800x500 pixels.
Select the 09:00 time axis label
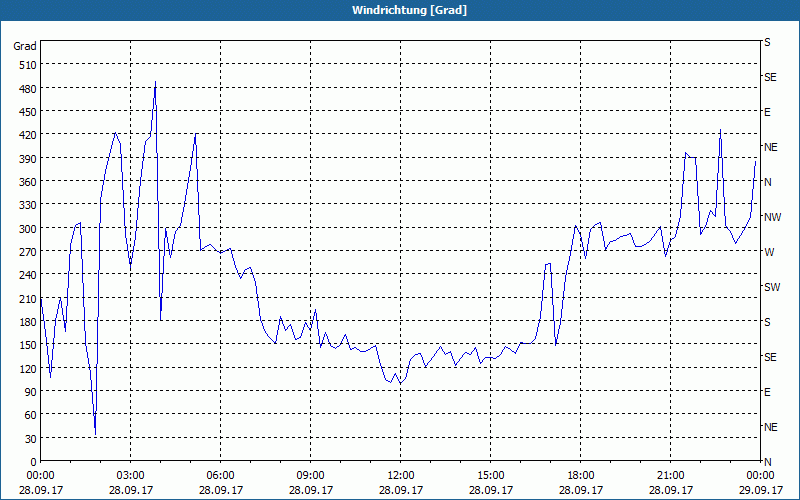point(310,476)
